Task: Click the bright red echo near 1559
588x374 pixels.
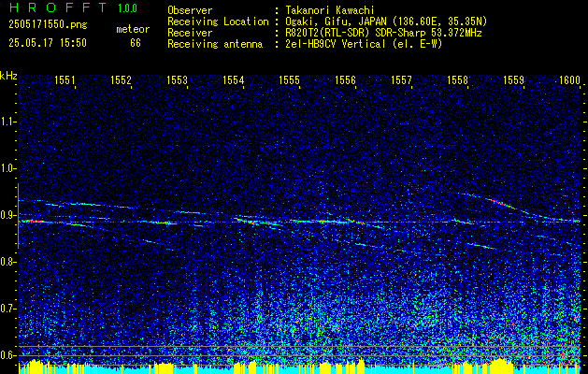Action: [x=501, y=203]
